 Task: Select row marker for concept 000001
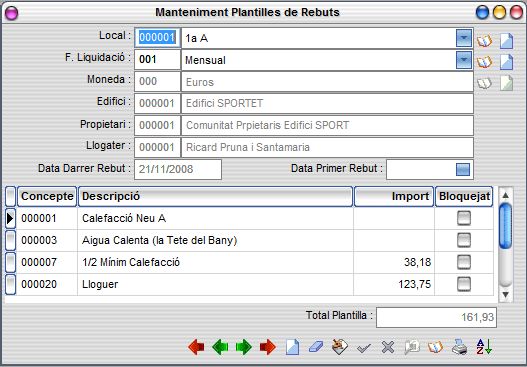pyautogui.click(x=10, y=218)
